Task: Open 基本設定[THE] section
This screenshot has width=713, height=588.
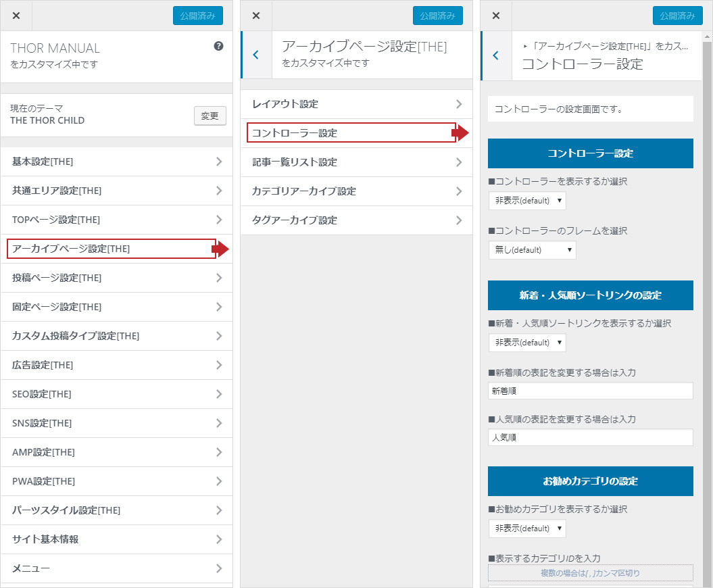Action: [116, 162]
